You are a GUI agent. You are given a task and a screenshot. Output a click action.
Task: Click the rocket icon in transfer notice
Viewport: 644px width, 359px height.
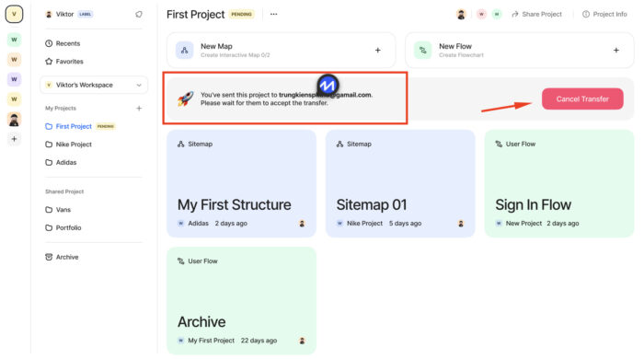pos(185,98)
